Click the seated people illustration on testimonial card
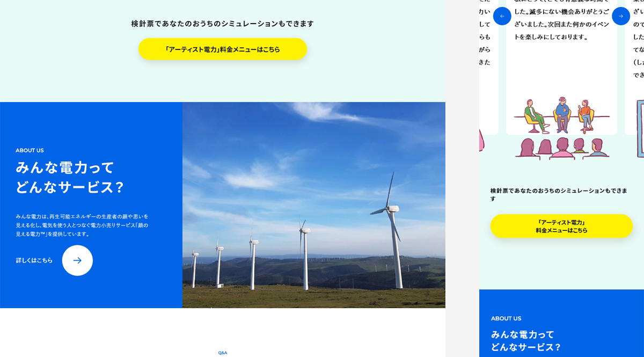This screenshot has height=357, width=644. [561, 128]
